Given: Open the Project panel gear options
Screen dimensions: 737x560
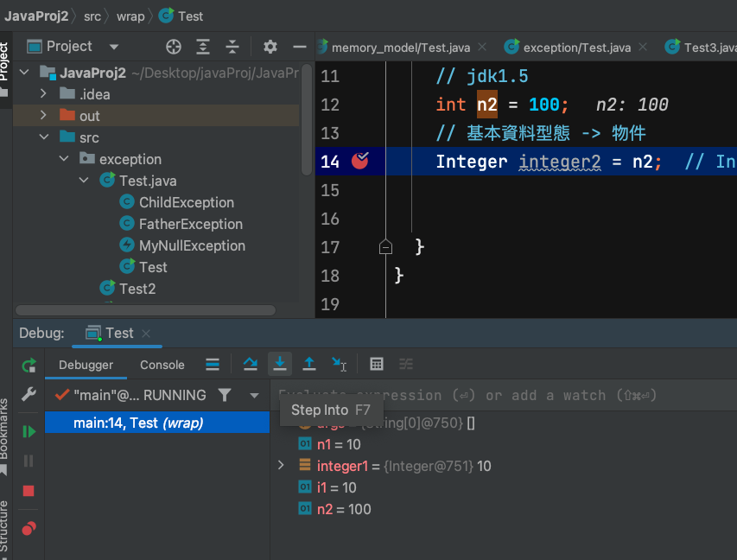Looking at the screenshot, I should pos(270,47).
